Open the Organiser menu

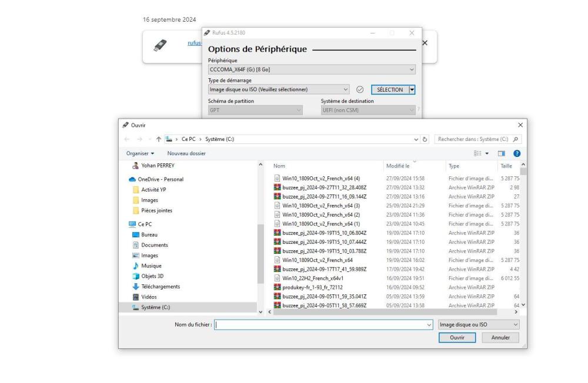[140, 153]
